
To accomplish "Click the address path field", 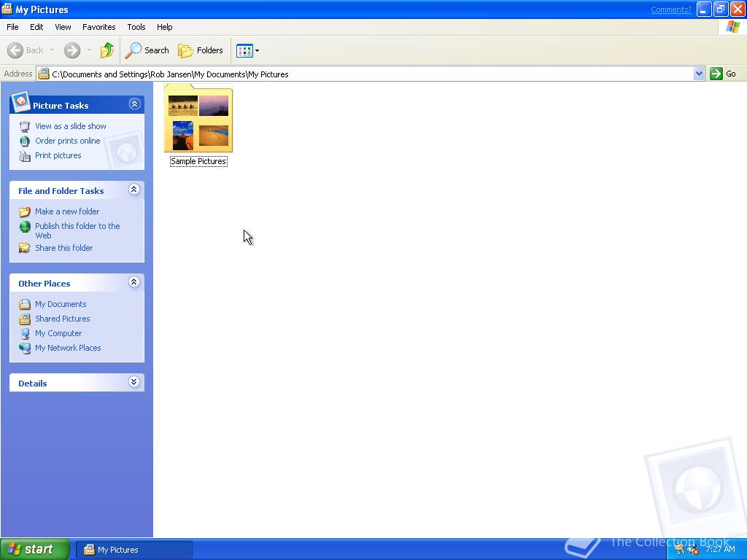I will (x=365, y=74).
